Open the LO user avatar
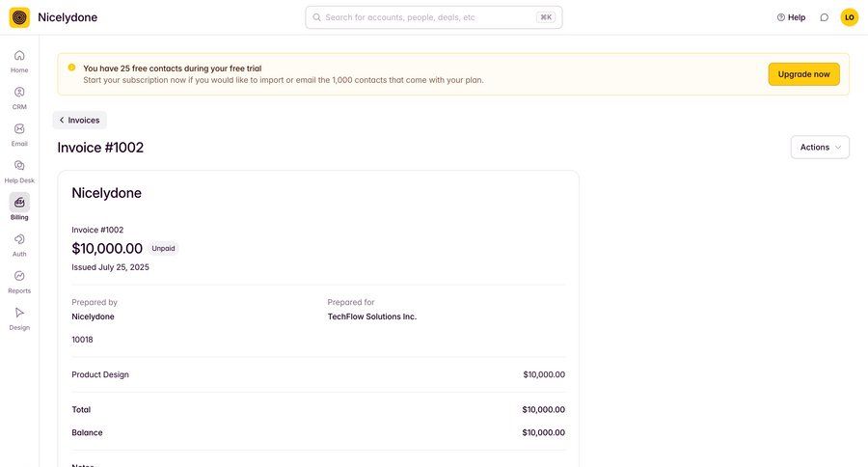The width and height of the screenshot is (868, 467). (849, 17)
